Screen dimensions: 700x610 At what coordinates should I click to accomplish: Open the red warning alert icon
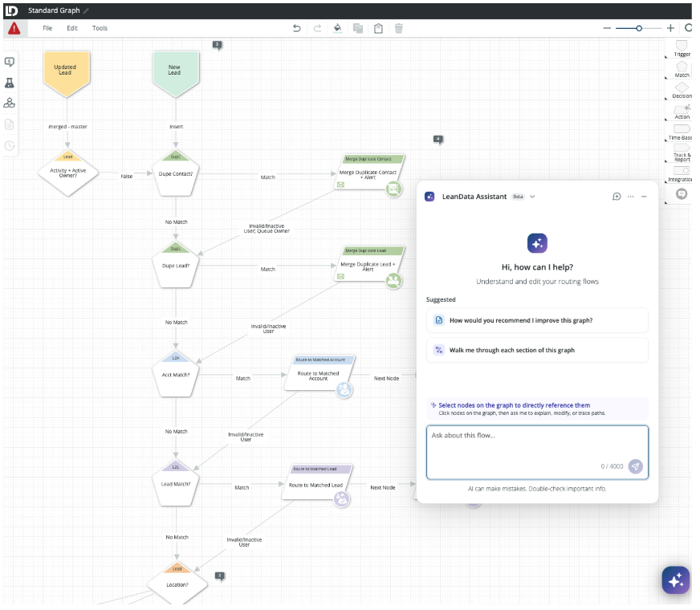pos(14,29)
